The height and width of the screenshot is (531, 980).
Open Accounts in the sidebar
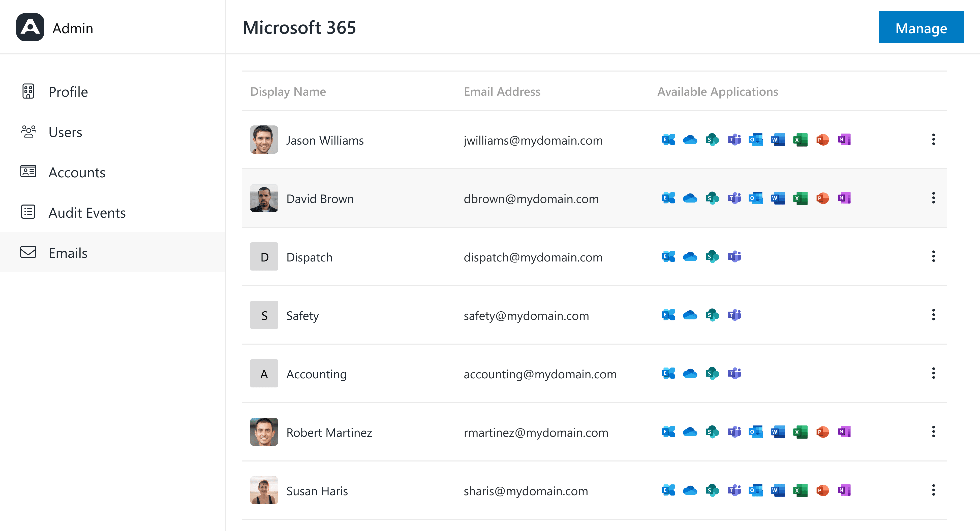pyautogui.click(x=113, y=172)
